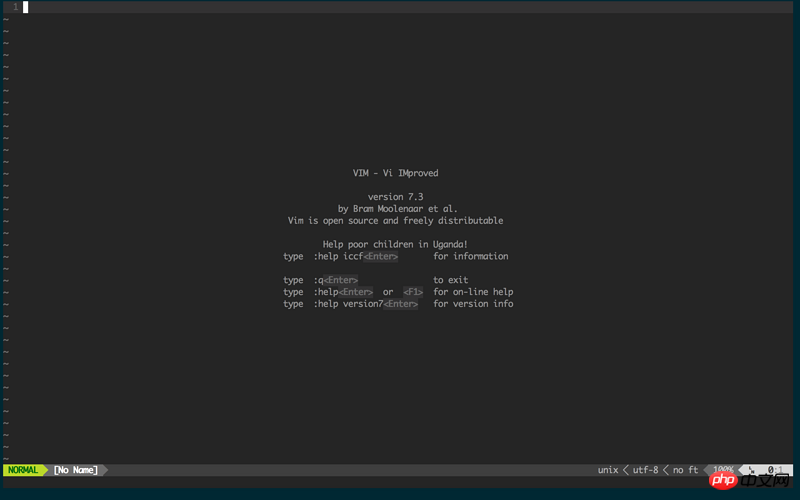Click the ':help iccf<Enter>' command text
Image resolution: width=800 pixels, height=500 pixels.
[356, 256]
